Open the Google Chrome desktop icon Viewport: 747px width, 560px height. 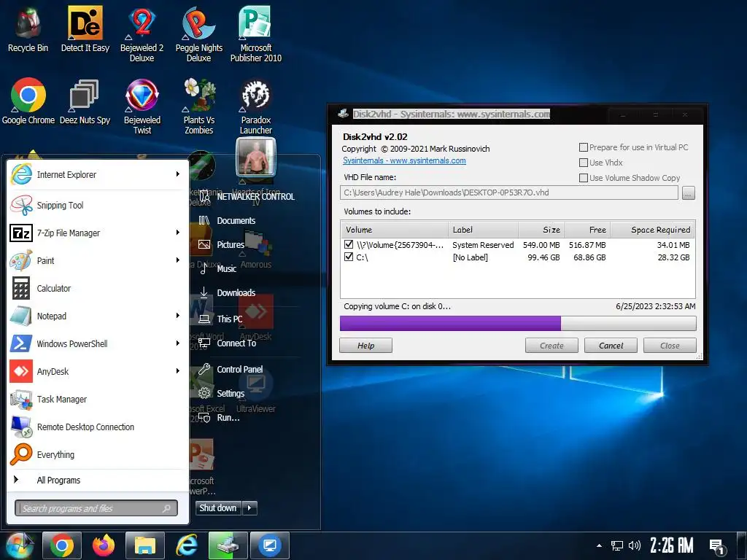click(x=28, y=101)
